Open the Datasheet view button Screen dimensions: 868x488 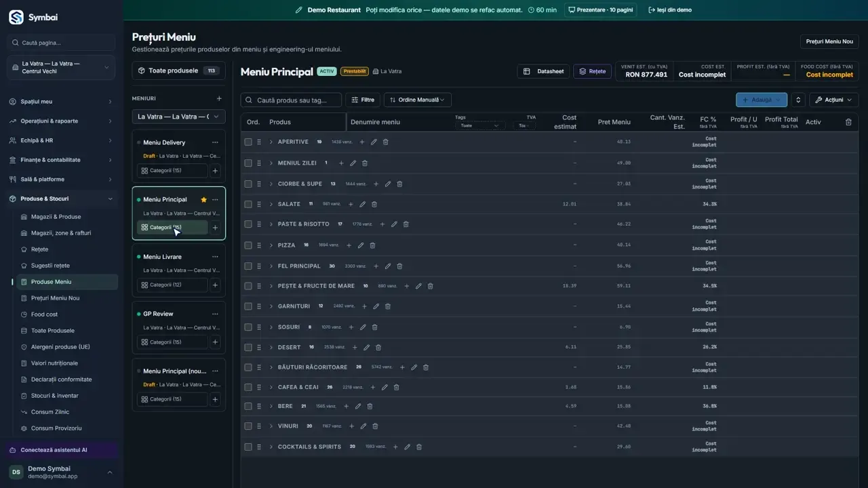click(544, 71)
